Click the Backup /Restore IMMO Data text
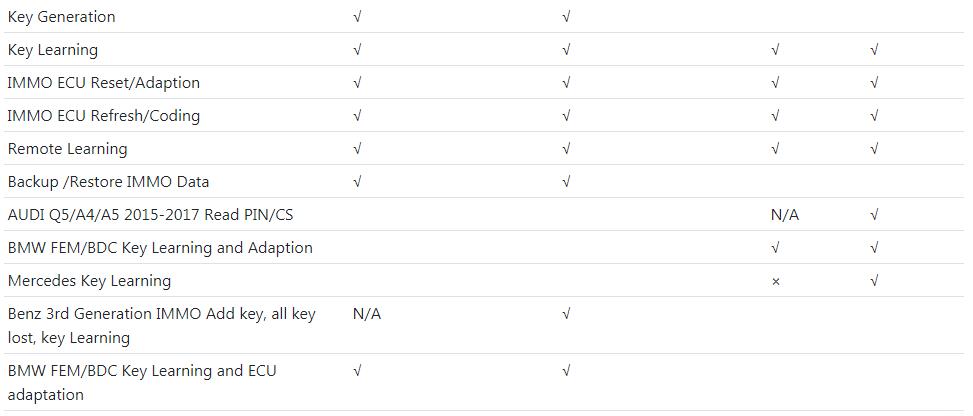 tap(109, 182)
